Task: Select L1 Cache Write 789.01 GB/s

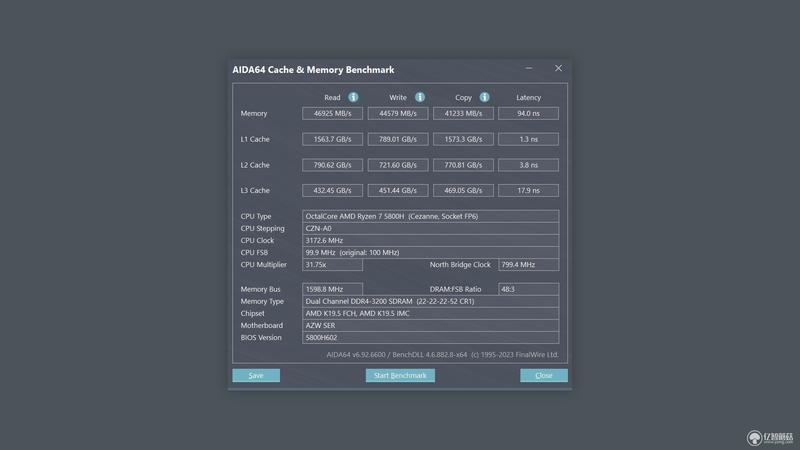Action: tap(398, 139)
